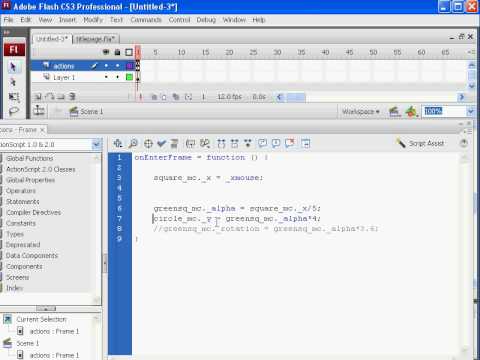Expand the Constants category
This screenshot has width=480, height=360.
tap(21, 223)
